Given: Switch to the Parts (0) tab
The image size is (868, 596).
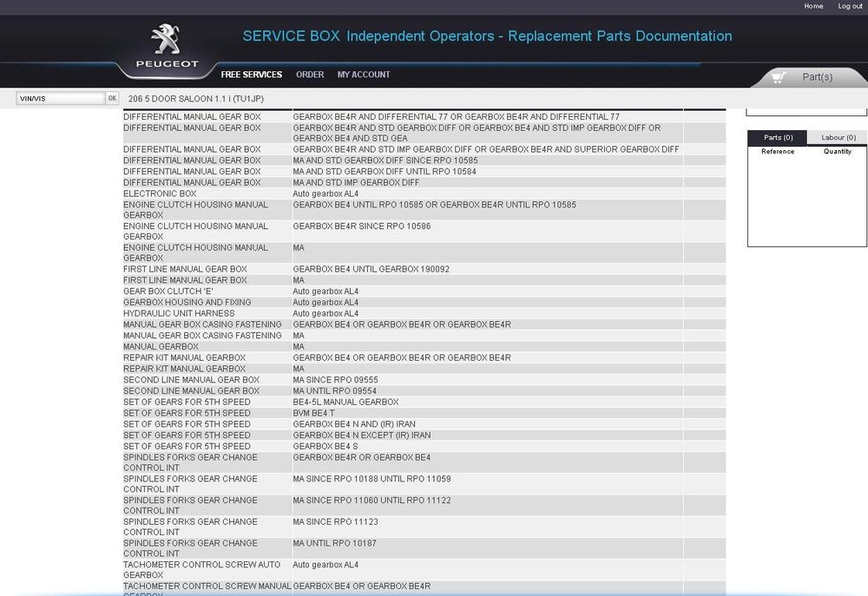Looking at the screenshot, I should pos(777,138).
